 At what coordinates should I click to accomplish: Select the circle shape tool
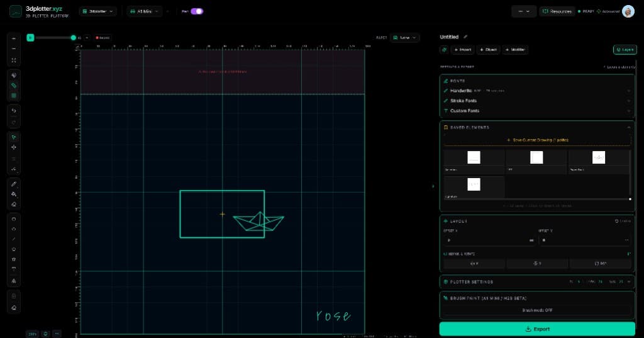pyautogui.click(x=14, y=229)
